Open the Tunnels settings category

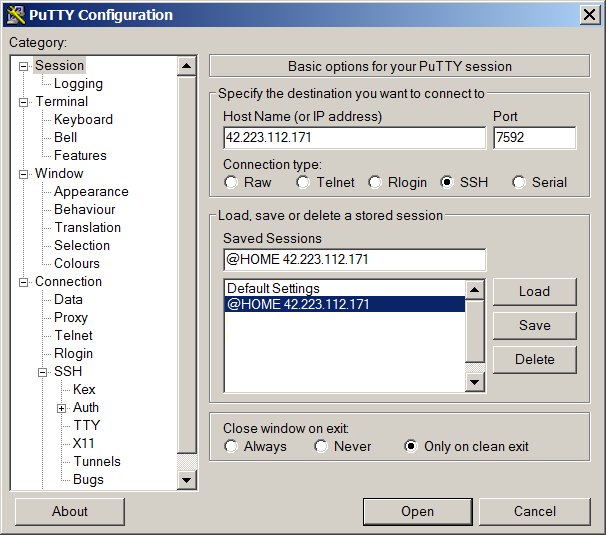[x=97, y=461]
